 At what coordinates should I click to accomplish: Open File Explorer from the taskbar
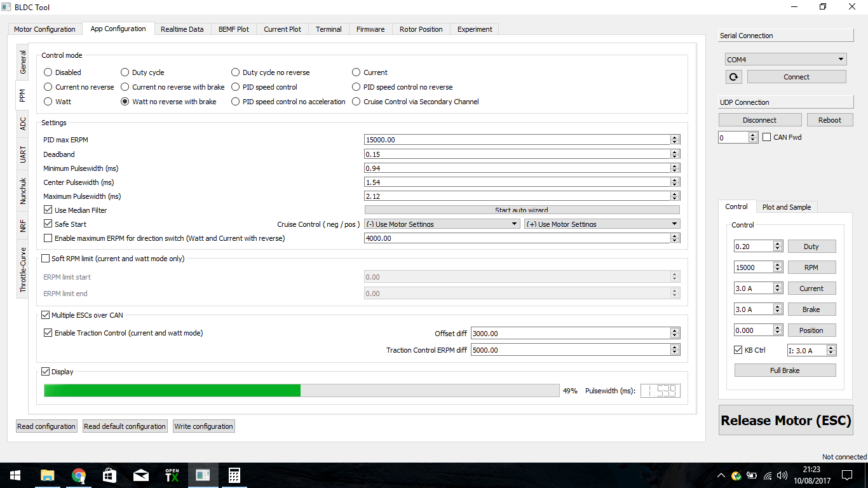(x=47, y=475)
